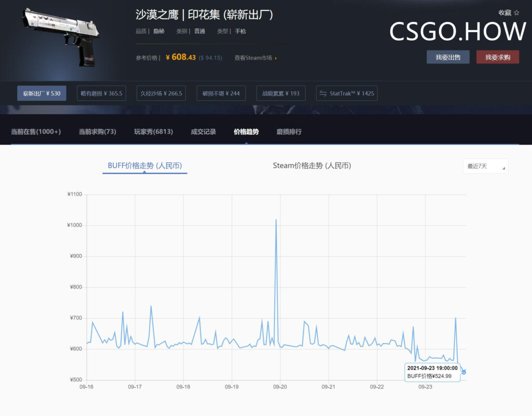Switch to 玩家秀(6813) tab
The width and height of the screenshot is (532, 416).
tap(153, 132)
